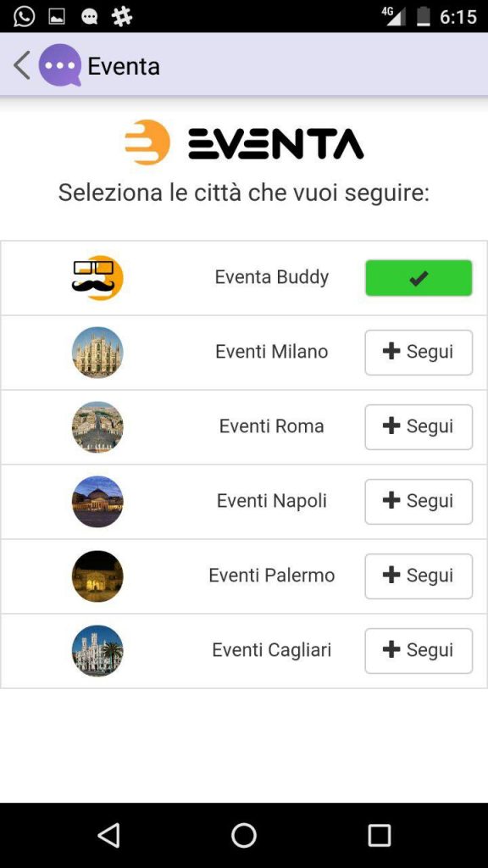Screen dimensions: 488x868
Task: Enable following for Eventi Cagliari
Action: click(x=418, y=650)
